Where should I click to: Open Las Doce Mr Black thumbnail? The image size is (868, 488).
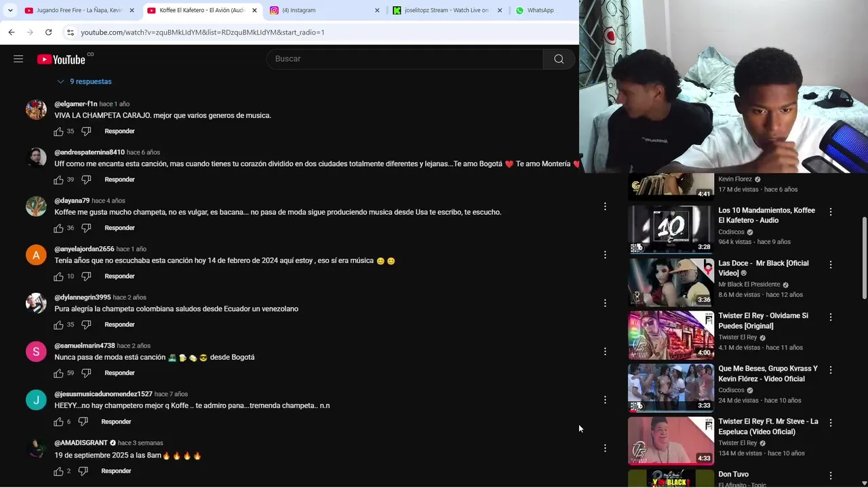[x=671, y=282]
